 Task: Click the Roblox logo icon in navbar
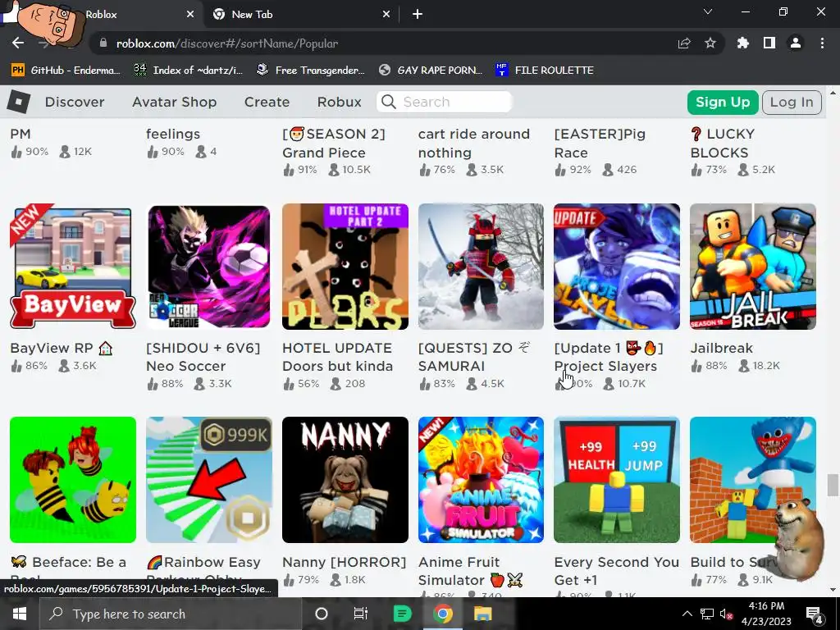coord(19,102)
